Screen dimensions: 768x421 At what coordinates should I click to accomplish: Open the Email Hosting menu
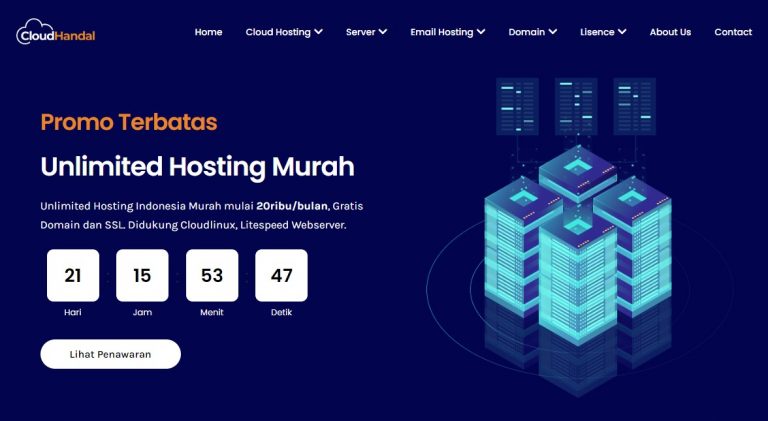click(441, 32)
